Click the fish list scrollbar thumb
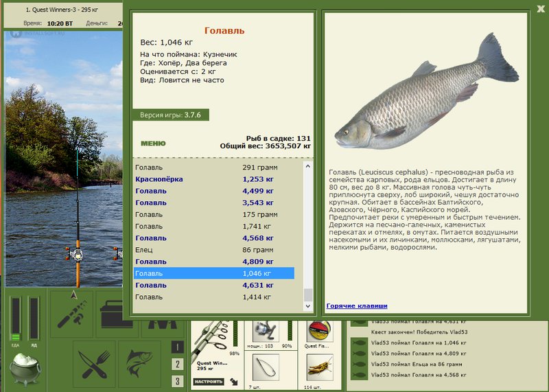Screen dimensions: 549x392 (307, 295)
